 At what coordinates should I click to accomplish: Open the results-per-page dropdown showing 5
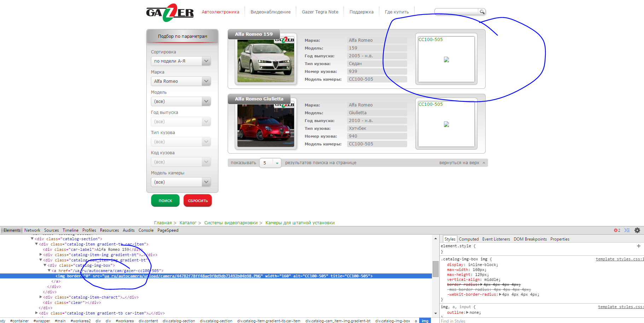coord(270,163)
